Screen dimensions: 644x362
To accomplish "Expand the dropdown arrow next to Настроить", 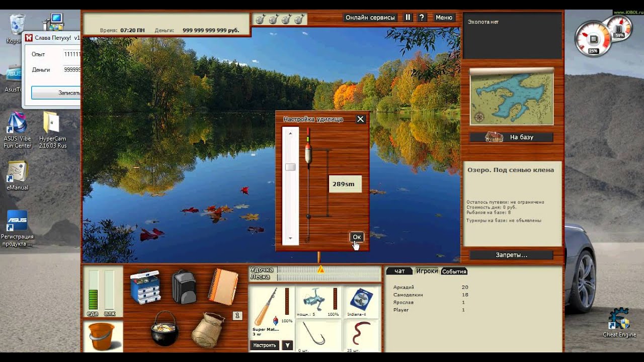I will pyautogui.click(x=287, y=345).
